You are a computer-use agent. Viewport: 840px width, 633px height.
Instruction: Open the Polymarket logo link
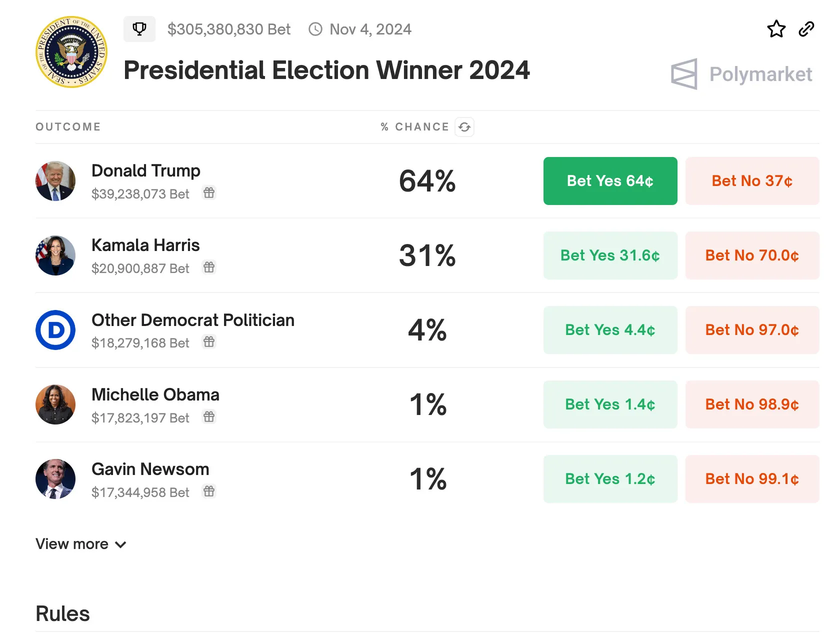[x=741, y=74]
